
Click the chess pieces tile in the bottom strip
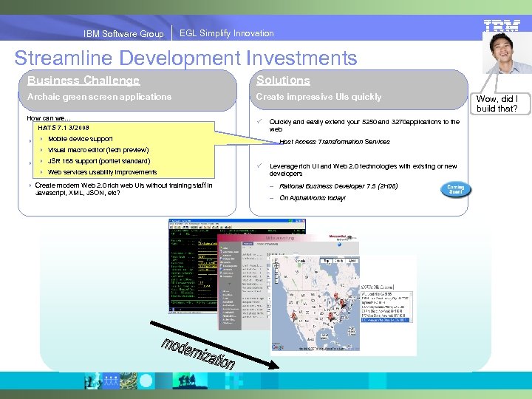tap(93, 381)
